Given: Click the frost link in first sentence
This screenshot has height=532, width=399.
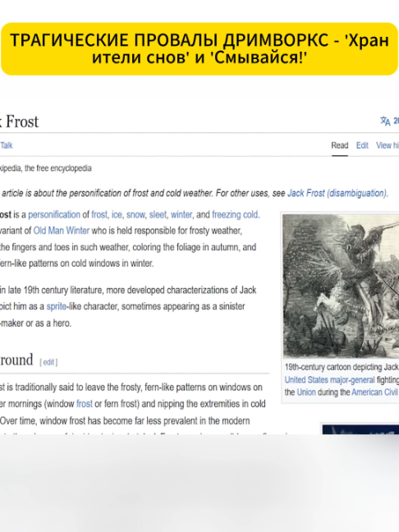Looking at the screenshot, I should 99,215.
